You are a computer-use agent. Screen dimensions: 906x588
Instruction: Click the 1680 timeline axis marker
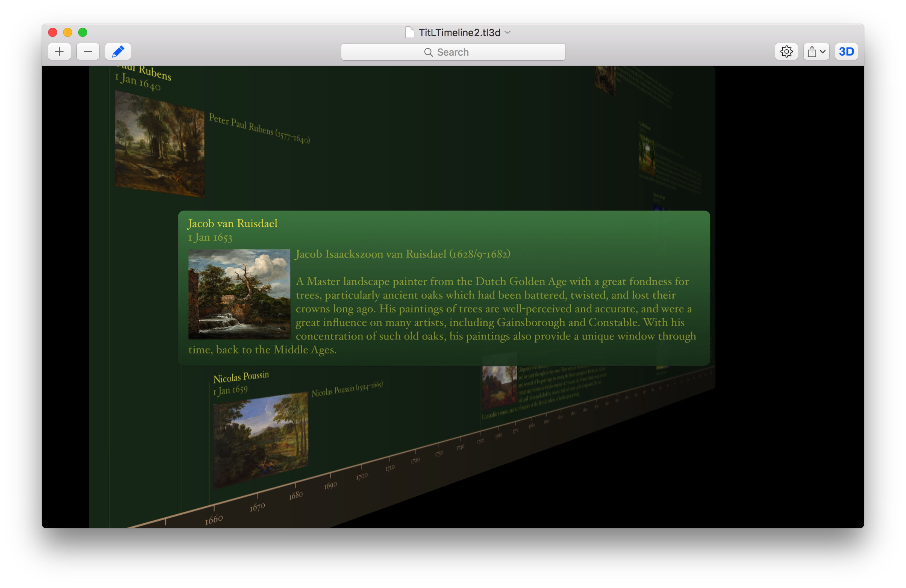[296, 495]
